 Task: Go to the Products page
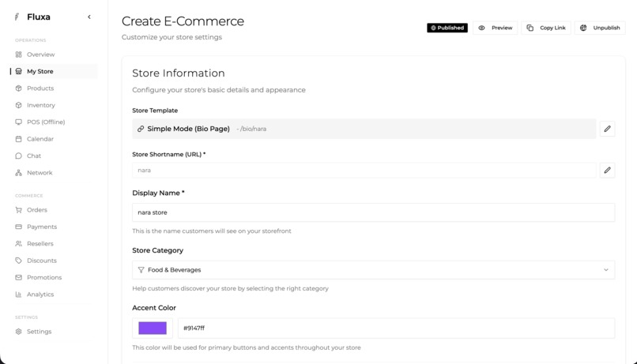(40, 88)
